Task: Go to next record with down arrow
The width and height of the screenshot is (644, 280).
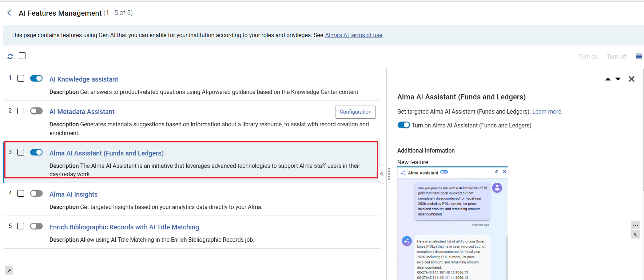Action: [x=618, y=79]
